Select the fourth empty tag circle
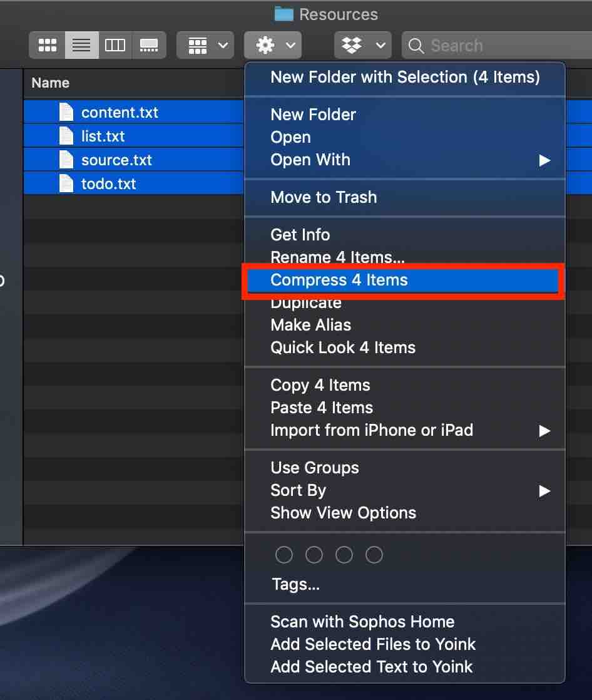This screenshot has width=592, height=700. [x=374, y=555]
